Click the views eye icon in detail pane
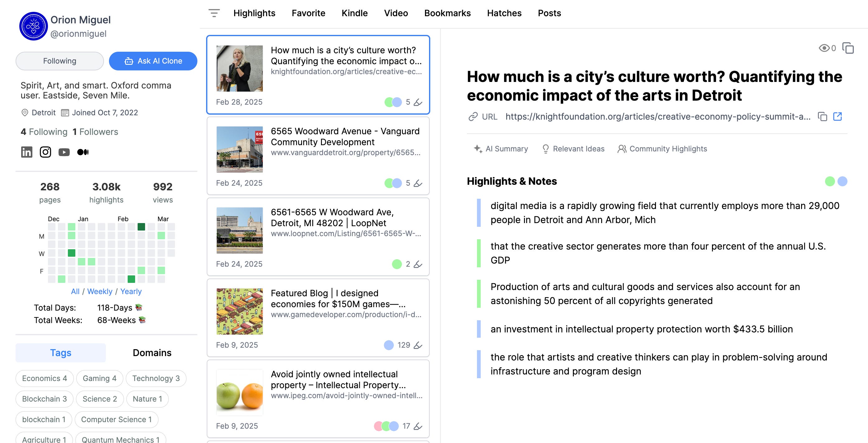This screenshot has width=868, height=443. click(x=824, y=48)
